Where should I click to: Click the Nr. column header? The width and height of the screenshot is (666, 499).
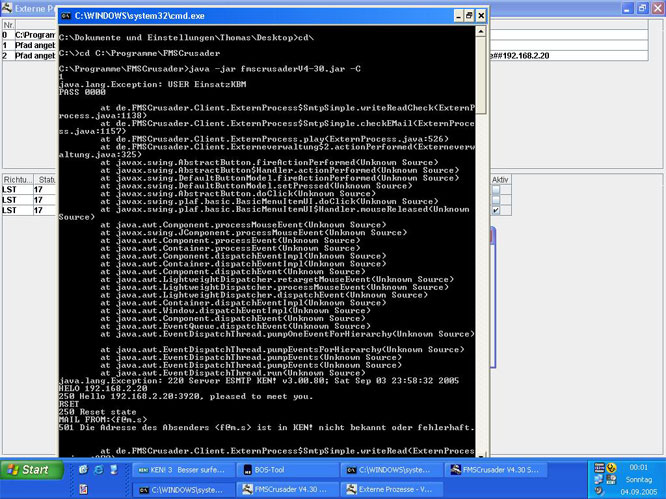click(x=6, y=24)
